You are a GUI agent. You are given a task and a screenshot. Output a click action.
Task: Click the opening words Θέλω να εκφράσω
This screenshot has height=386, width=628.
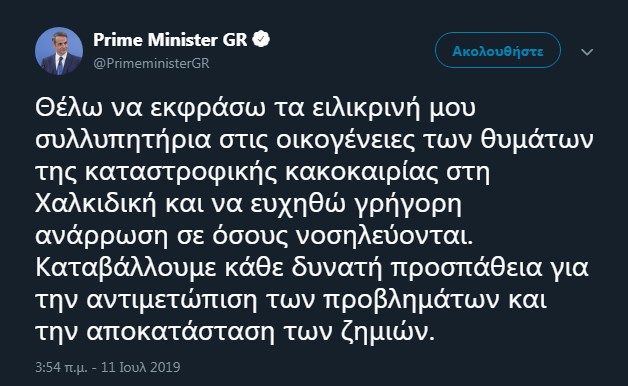(x=150, y=109)
